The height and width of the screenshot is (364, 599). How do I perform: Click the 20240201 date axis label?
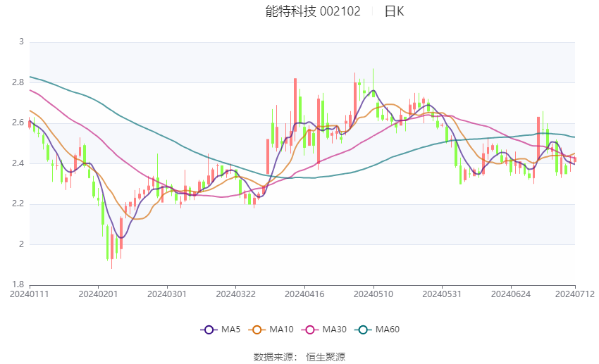point(98,294)
